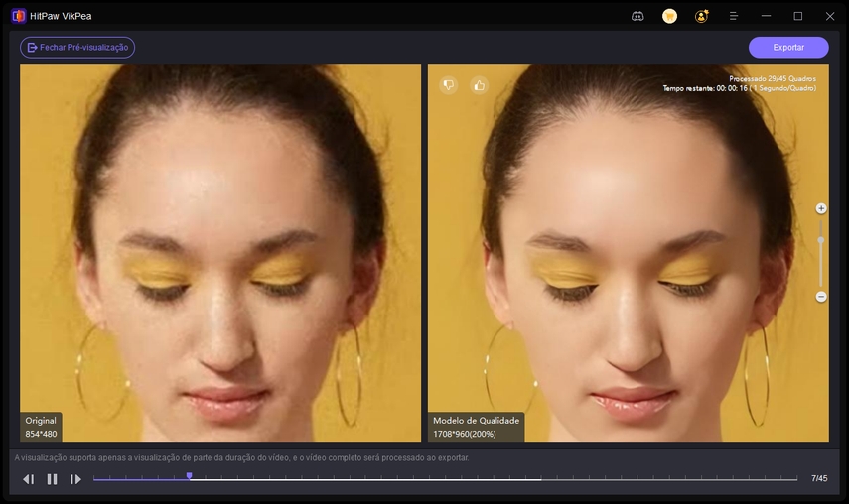Click the Tempo restante status text
Screen dimensions: 849x504
[740, 88]
